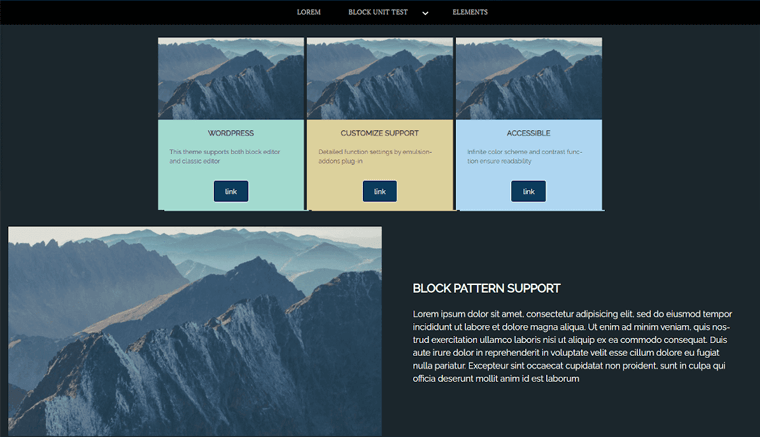Click the 'Infinite color scheme and contrast' text
Image resolution: width=760 pixels, height=437 pixels.
pyautogui.click(x=524, y=156)
